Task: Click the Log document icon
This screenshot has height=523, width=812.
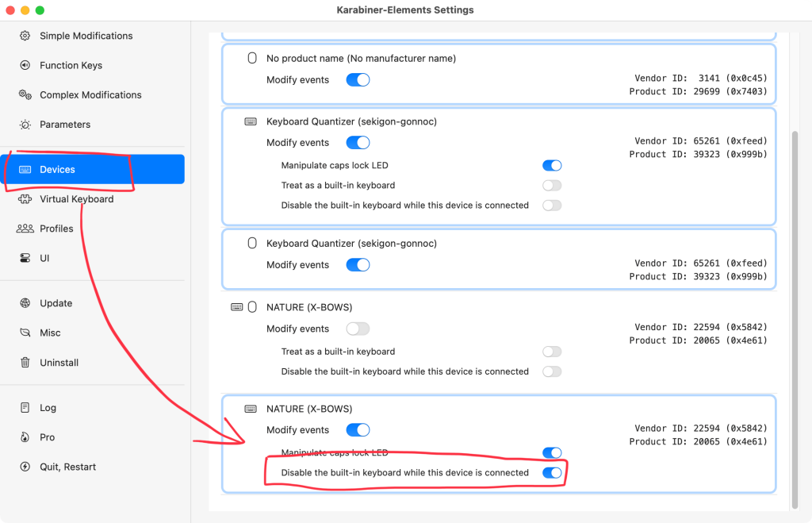Action: pos(25,407)
